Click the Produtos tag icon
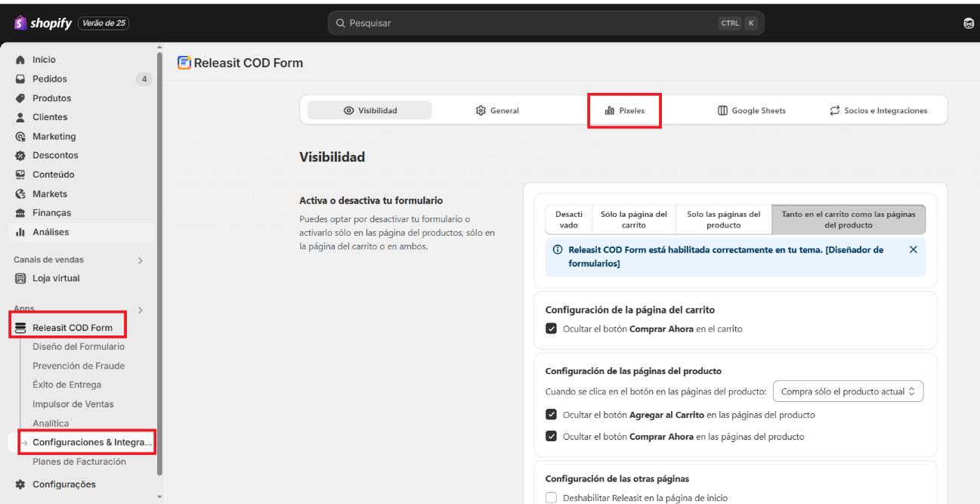The width and height of the screenshot is (980, 504). click(x=20, y=98)
